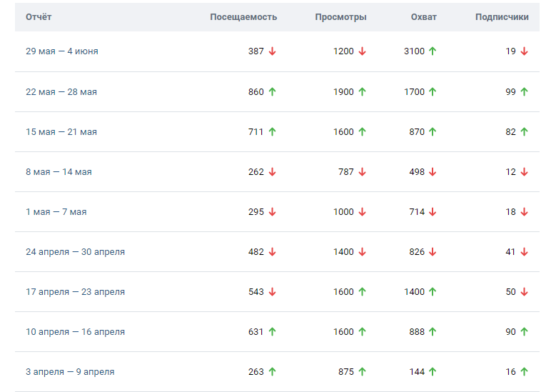Click the red down arrow next to 295
This screenshot has height=392, width=556.
273,212
